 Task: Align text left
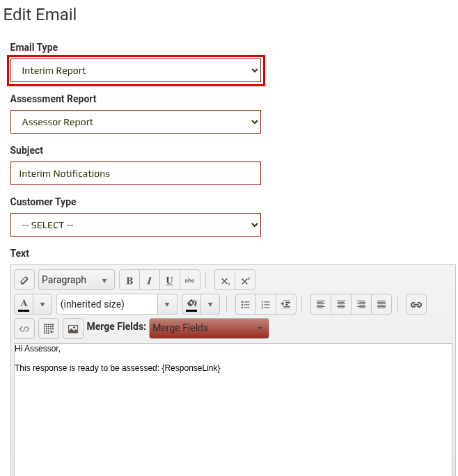pyautogui.click(x=321, y=304)
